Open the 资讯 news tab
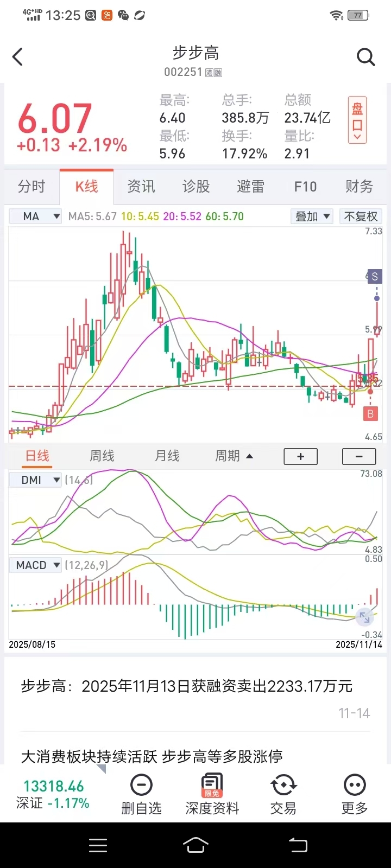 141,187
